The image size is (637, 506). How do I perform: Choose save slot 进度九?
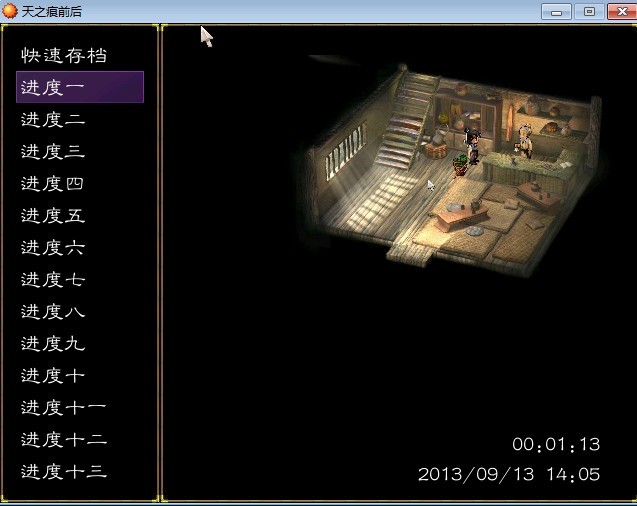pyautogui.click(x=53, y=344)
